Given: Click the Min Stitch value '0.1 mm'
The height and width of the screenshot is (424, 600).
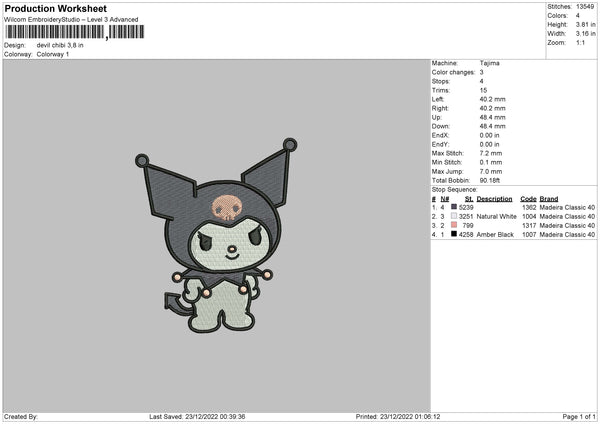Looking at the screenshot, I should tap(491, 162).
